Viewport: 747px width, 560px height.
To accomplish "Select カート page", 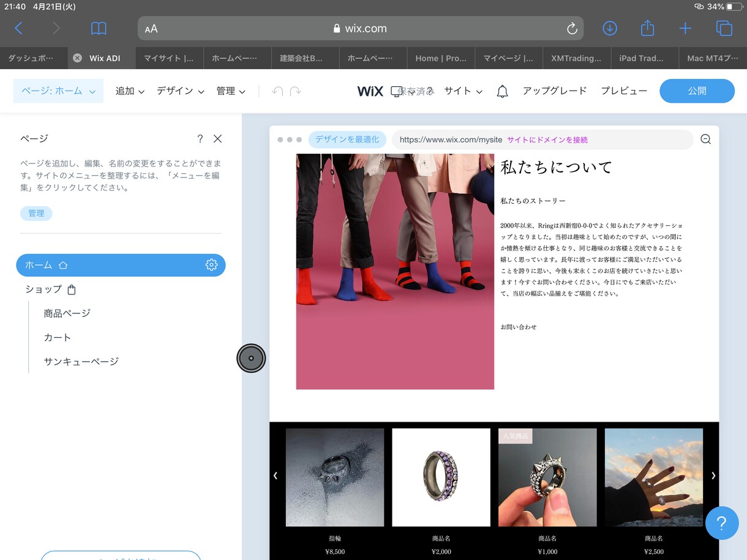I will (58, 337).
